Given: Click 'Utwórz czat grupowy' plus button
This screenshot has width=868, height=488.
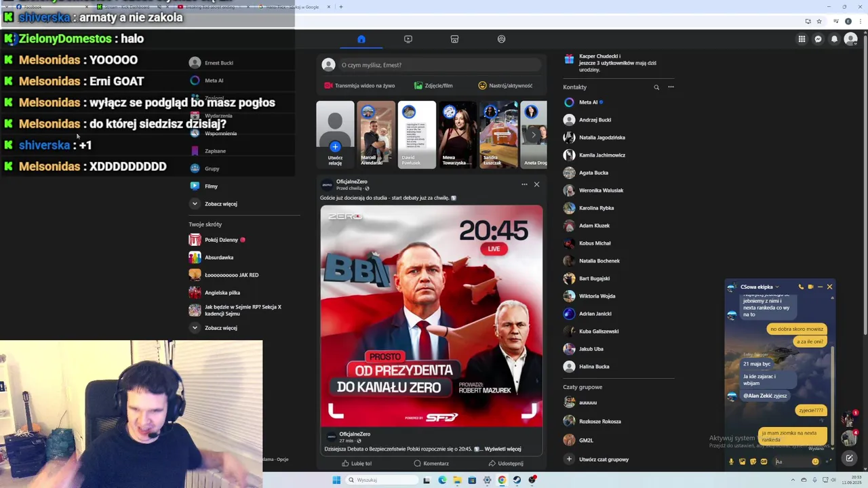Looking at the screenshot, I should 569,460.
